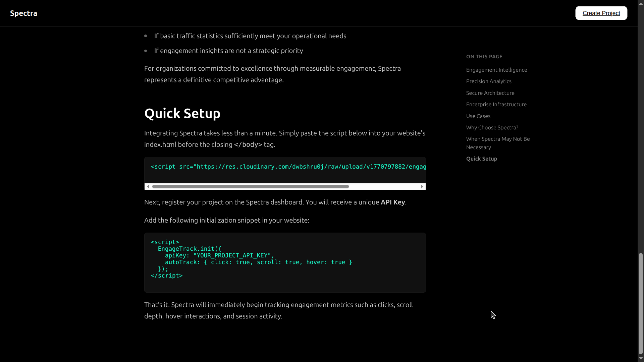
Task: Click the Create Project button
Action: [601, 13]
